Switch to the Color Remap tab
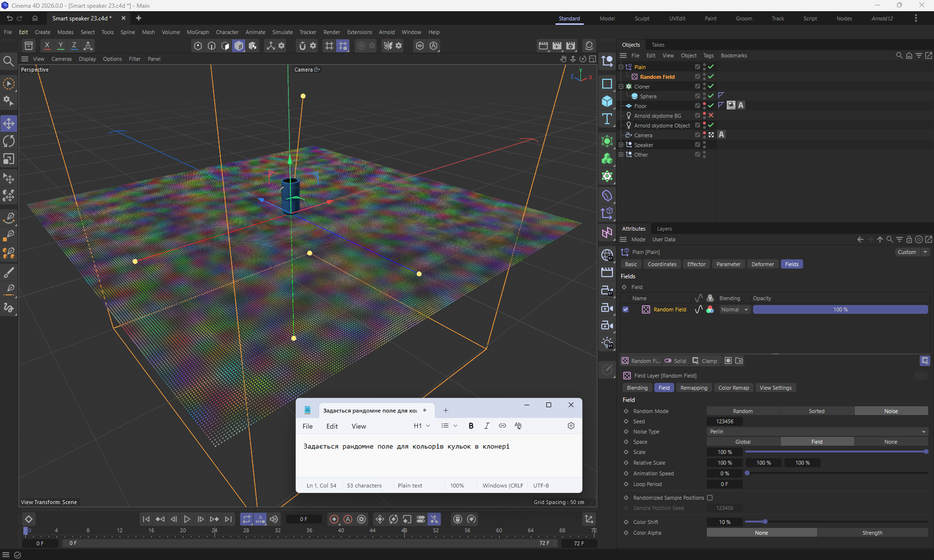 (x=733, y=388)
